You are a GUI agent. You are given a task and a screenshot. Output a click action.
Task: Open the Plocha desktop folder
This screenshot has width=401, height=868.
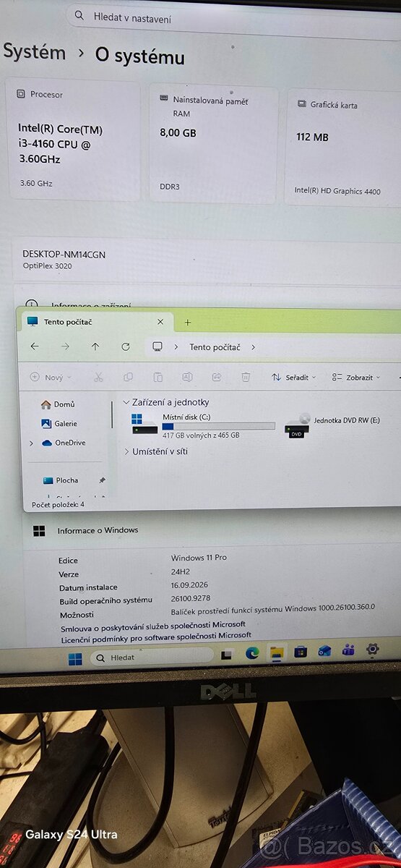pyautogui.click(x=61, y=480)
